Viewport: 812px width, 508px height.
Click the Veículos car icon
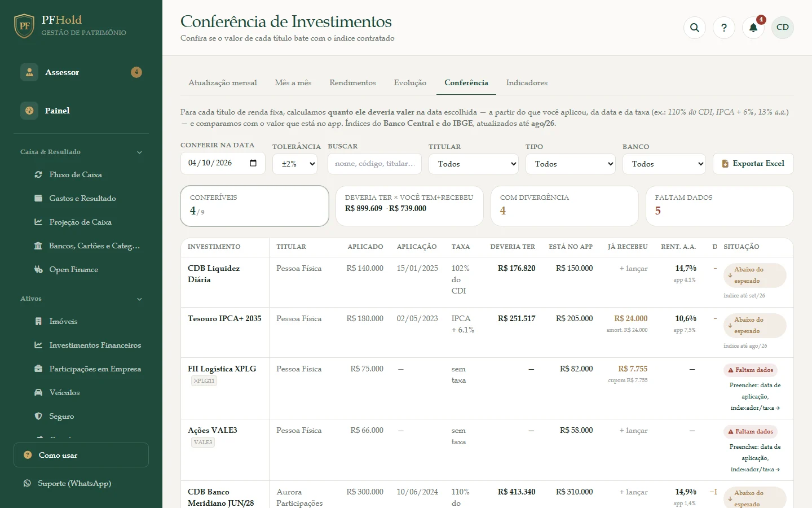point(38,393)
